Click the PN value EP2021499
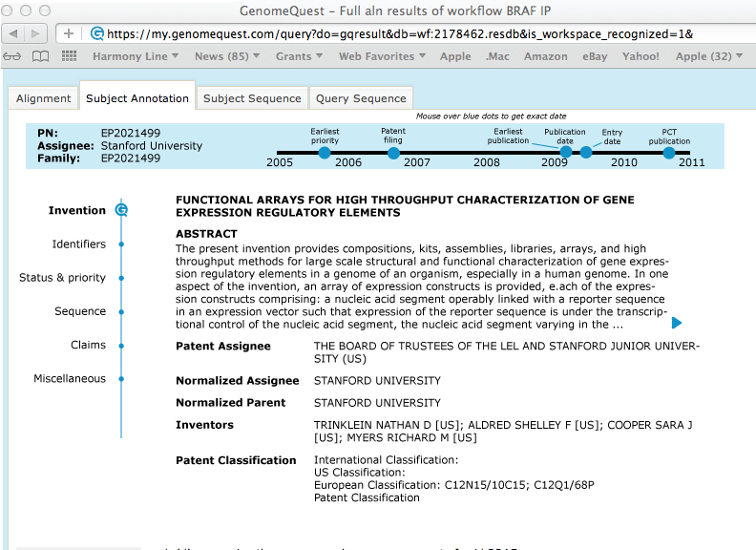The width and height of the screenshot is (756, 550). pyautogui.click(x=131, y=133)
